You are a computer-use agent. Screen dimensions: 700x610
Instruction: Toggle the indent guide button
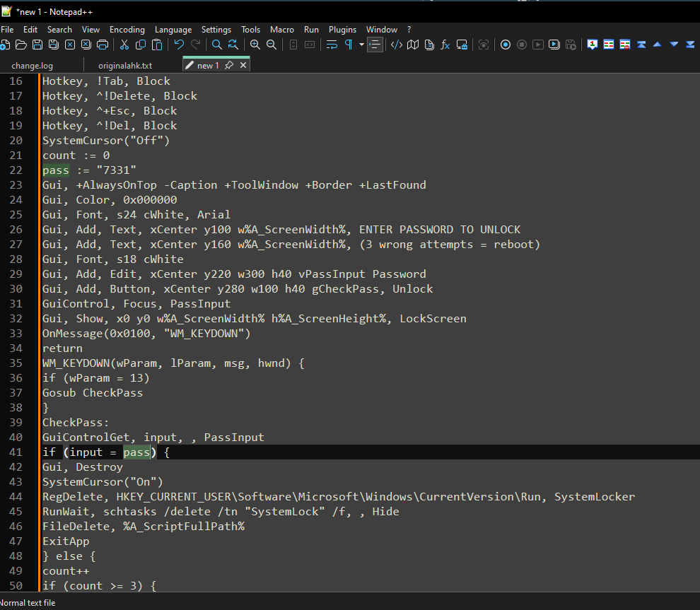[375, 45]
